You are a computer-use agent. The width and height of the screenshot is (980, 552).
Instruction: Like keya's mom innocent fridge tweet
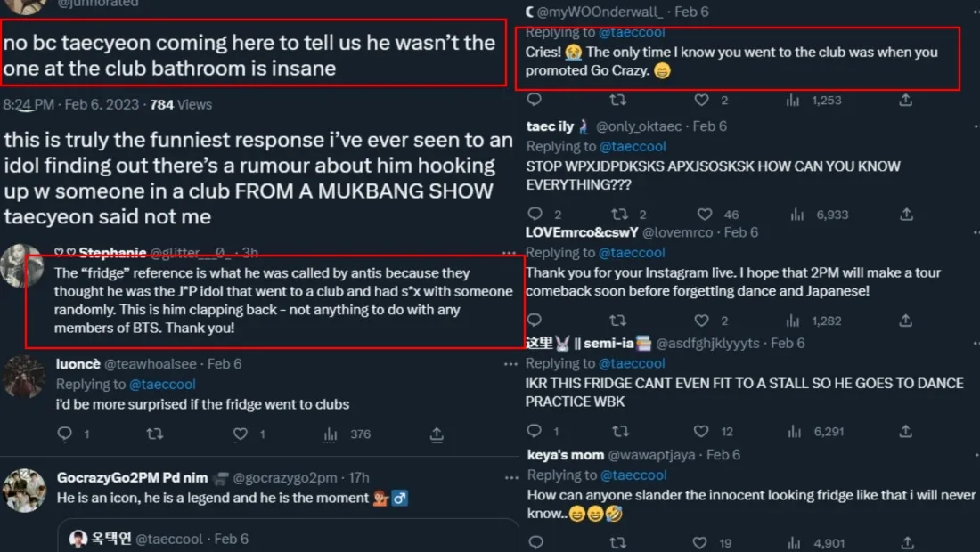coord(702,542)
